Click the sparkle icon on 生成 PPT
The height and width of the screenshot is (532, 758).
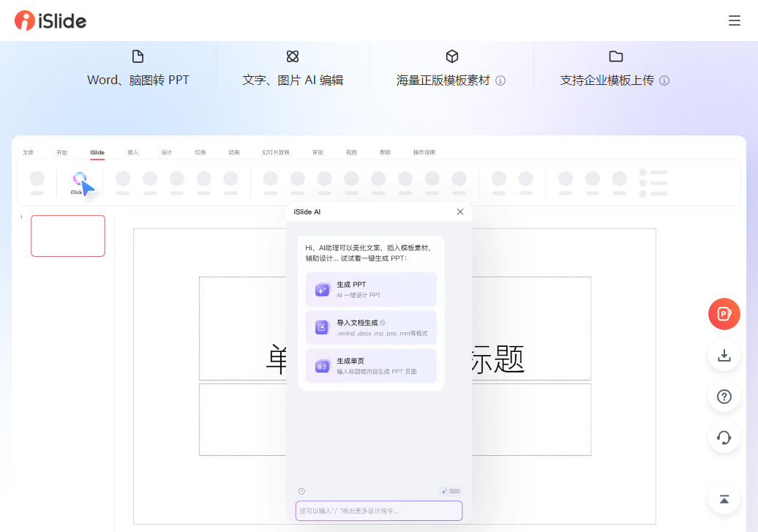tap(323, 290)
